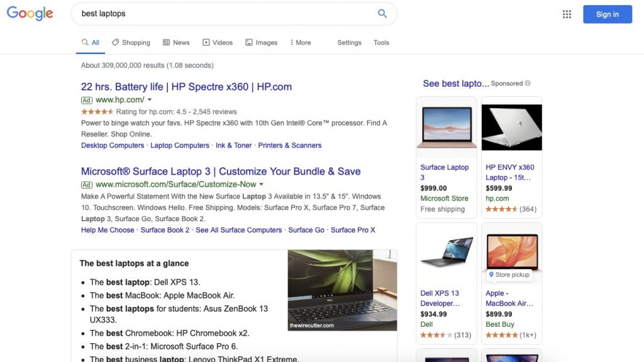This screenshot has width=644, height=362.
Task: Open the Surface Laptop 3 product image
Action: tap(447, 127)
